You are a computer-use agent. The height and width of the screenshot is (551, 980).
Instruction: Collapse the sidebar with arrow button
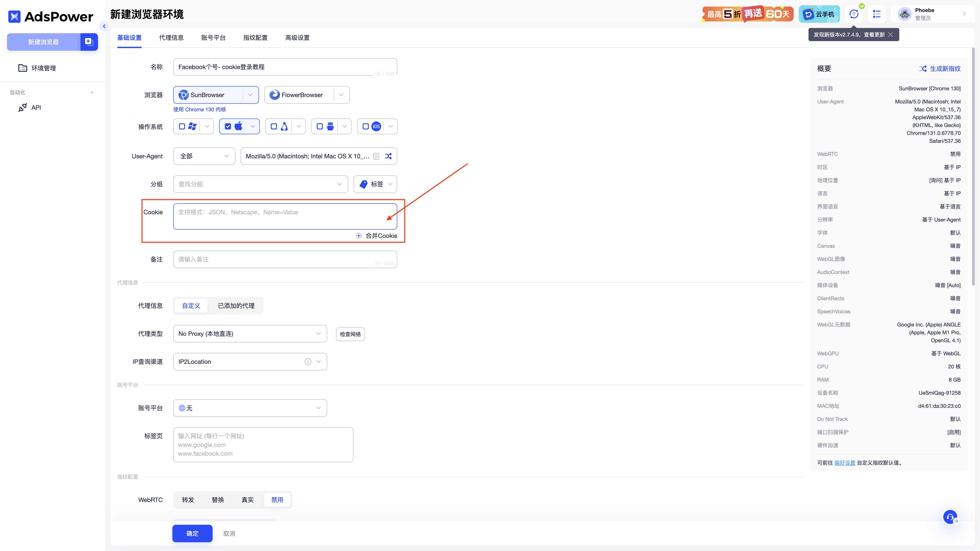point(104,26)
